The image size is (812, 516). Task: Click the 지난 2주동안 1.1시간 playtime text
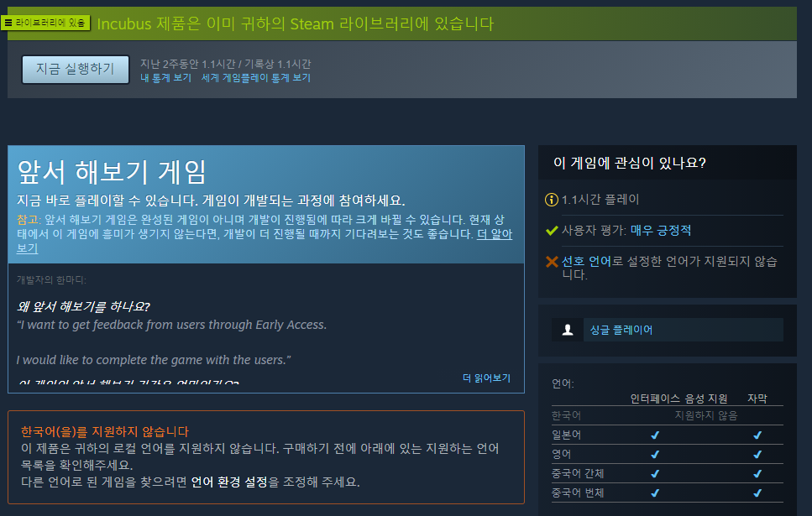225,64
